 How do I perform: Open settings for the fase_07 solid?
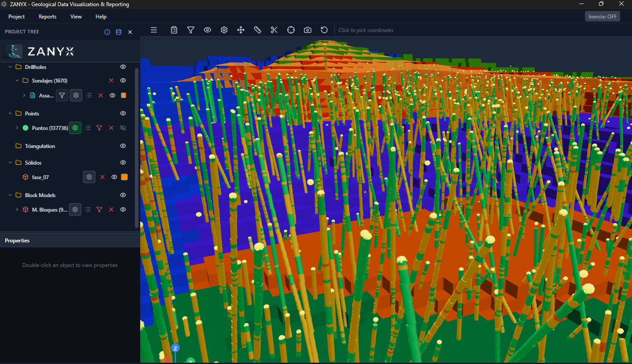pos(89,177)
